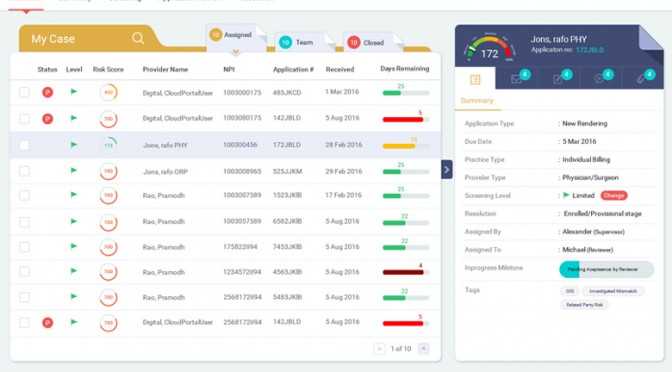Screen dimensions: 672x372
Task: Click the risk score circle in first row
Action: [108, 92]
